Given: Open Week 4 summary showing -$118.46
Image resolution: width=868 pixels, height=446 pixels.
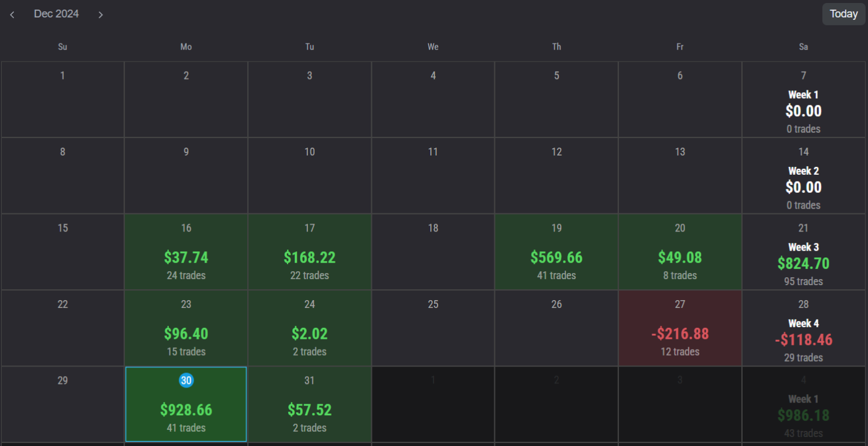Looking at the screenshot, I should 804,328.
